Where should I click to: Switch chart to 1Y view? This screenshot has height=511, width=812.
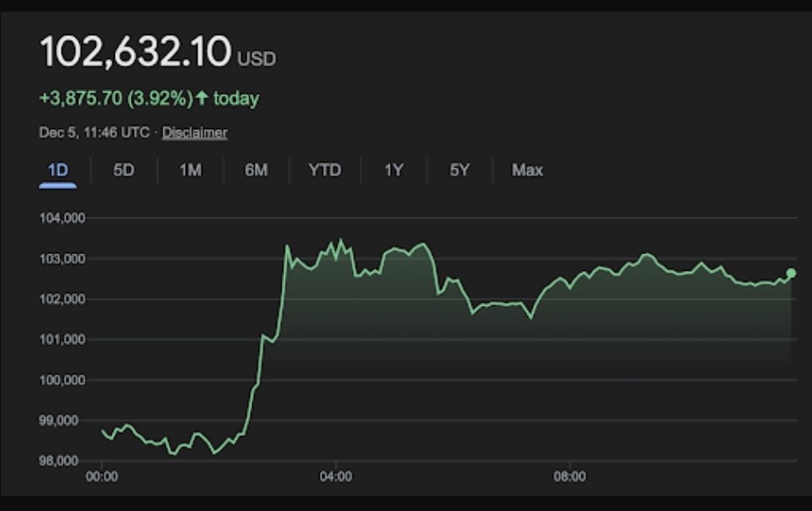coord(393,170)
